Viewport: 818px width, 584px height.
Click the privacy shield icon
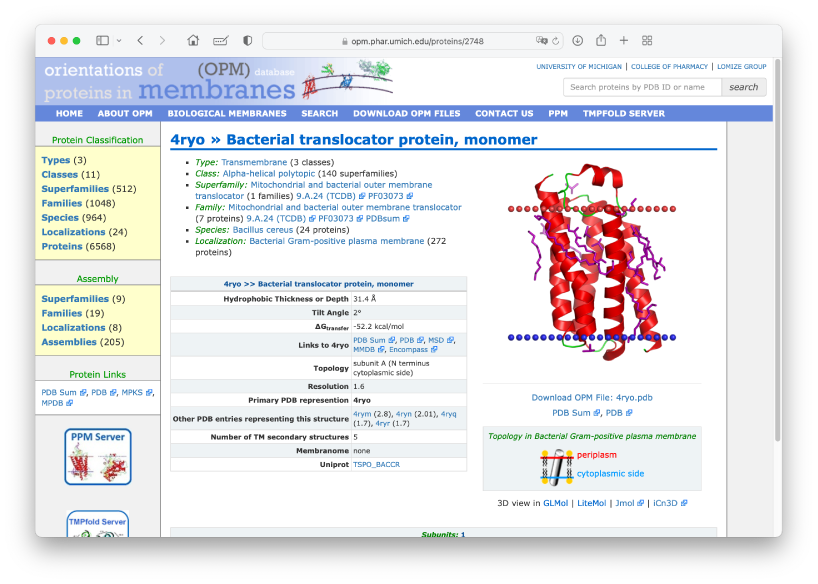[248, 41]
